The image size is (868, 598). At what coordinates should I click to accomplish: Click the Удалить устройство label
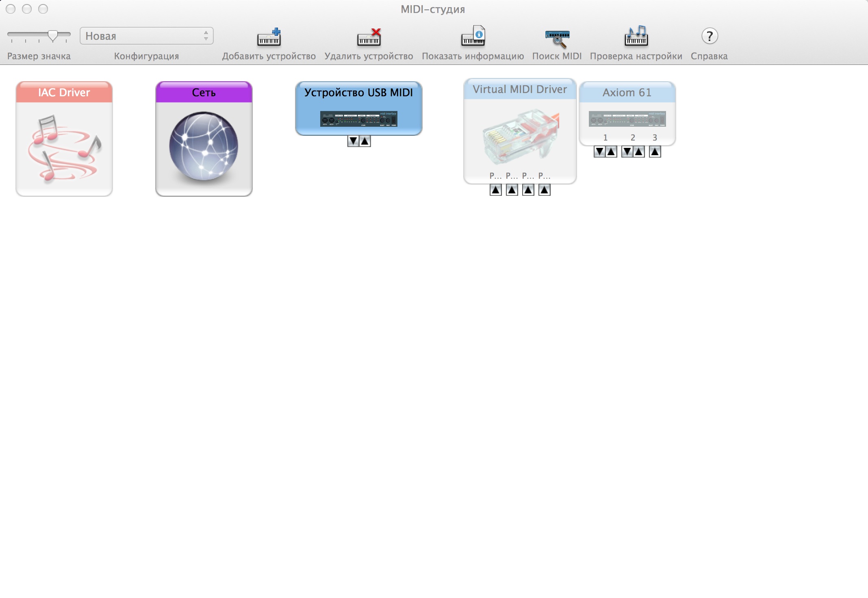click(369, 56)
